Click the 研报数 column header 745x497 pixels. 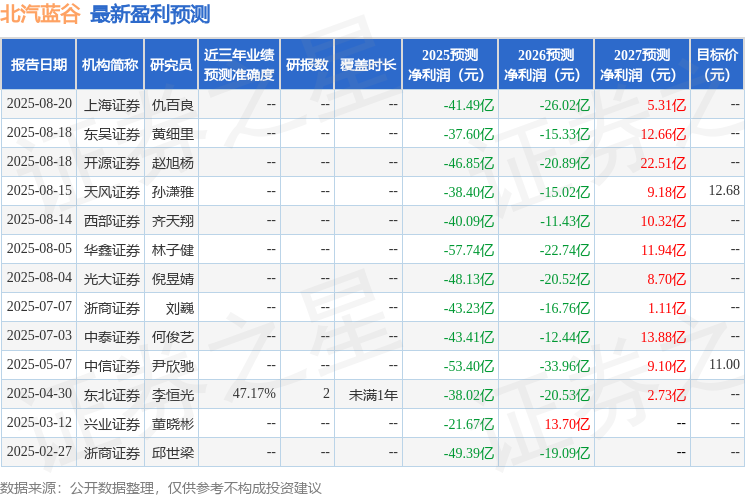click(307, 65)
